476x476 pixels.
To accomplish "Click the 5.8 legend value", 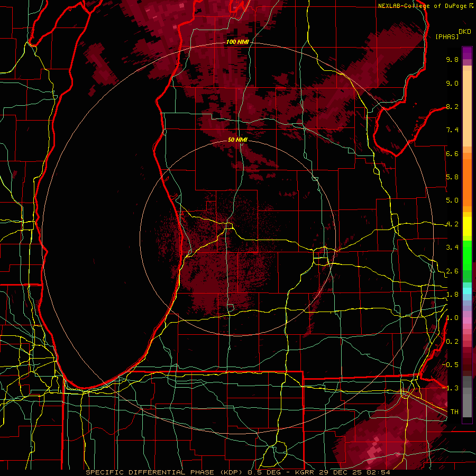I will [x=452, y=177].
